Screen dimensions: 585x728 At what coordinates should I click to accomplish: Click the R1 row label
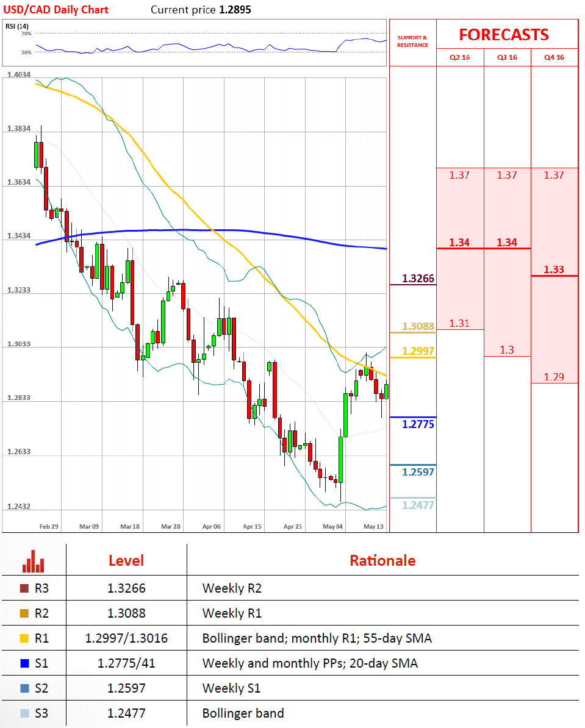[42, 638]
